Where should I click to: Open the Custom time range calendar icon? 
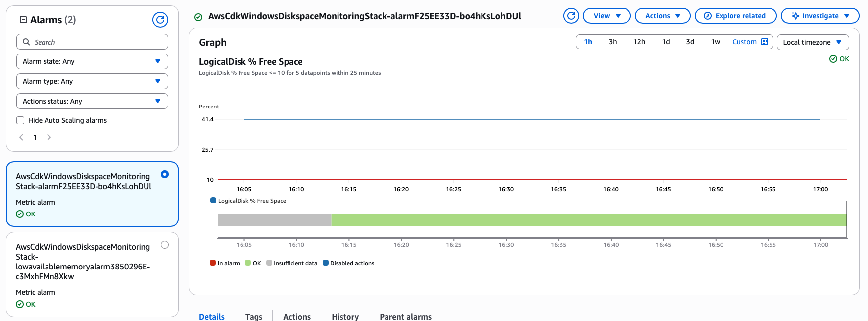click(765, 42)
